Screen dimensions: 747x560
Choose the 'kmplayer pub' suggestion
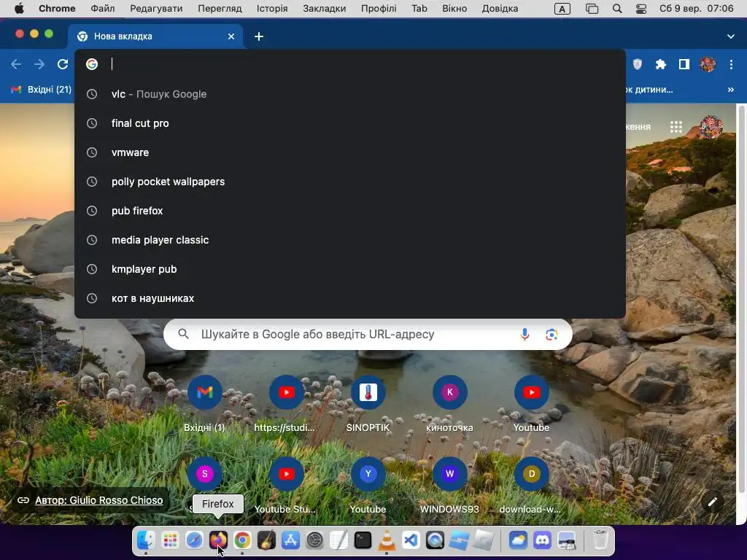tap(349, 269)
